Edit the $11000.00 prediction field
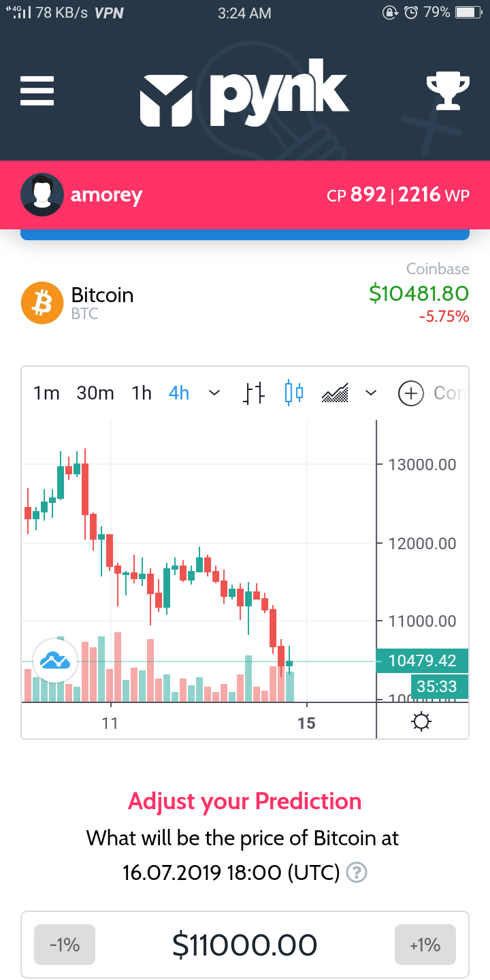This screenshot has height=980, width=490. 245,945
